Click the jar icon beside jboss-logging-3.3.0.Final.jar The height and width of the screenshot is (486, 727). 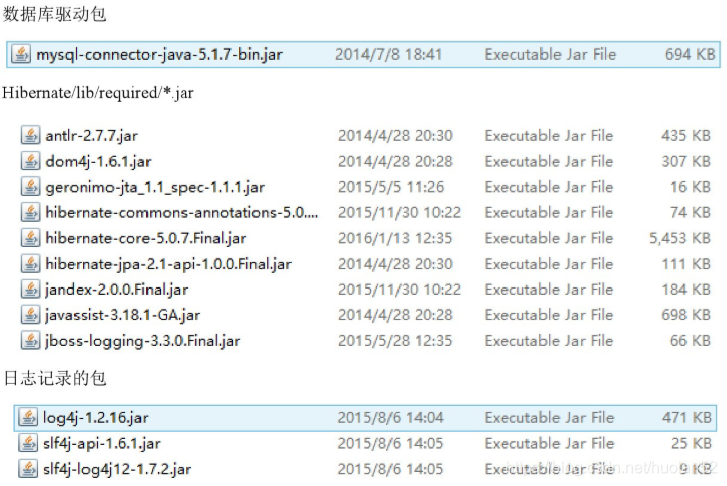[30, 341]
